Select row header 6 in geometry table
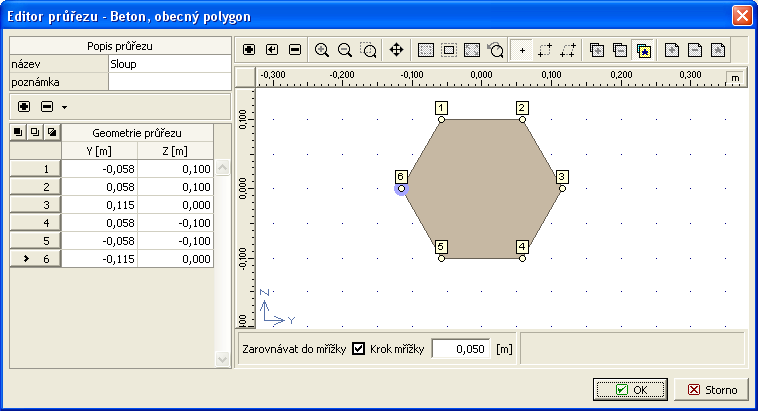 (35, 259)
